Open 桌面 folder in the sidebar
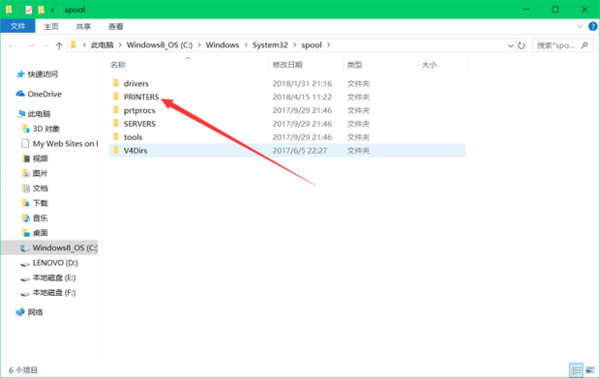This screenshot has height=378, width=600. click(40, 233)
